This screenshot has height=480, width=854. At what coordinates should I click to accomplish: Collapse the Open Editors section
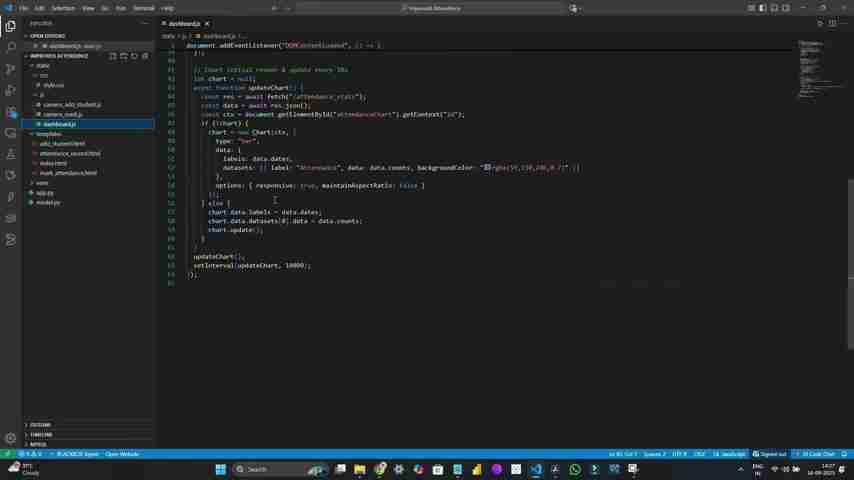(47, 36)
